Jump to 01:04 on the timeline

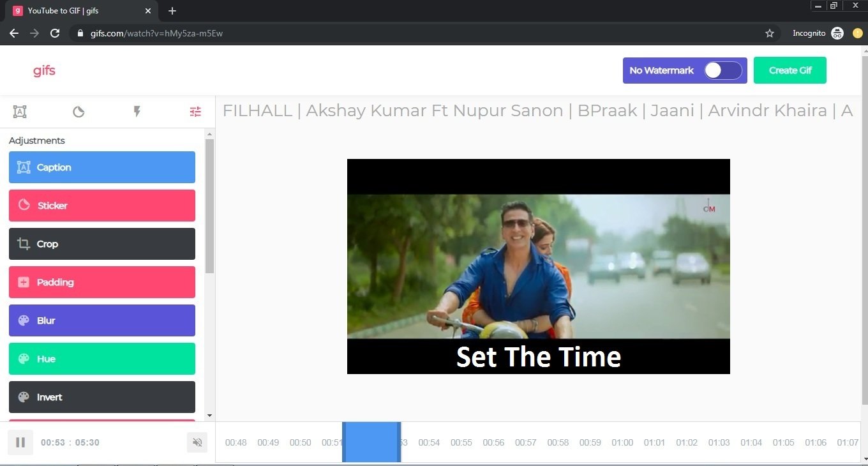point(751,442)
